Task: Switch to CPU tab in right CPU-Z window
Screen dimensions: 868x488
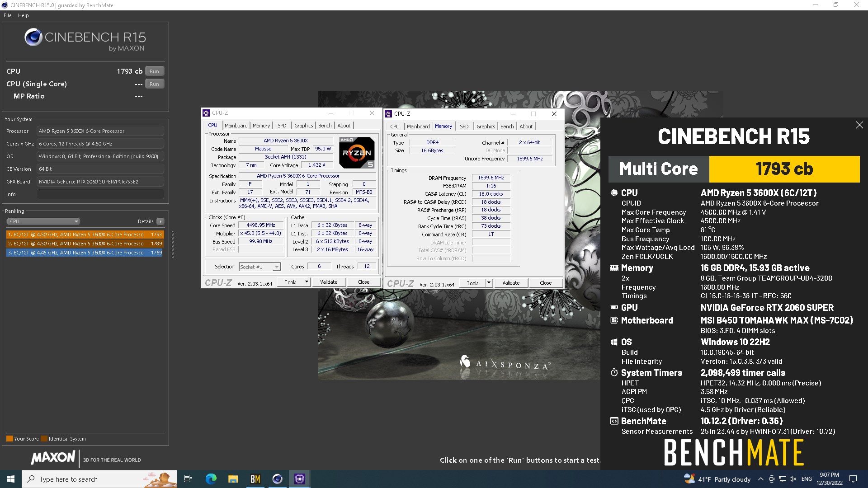Action: pos(395,127)
